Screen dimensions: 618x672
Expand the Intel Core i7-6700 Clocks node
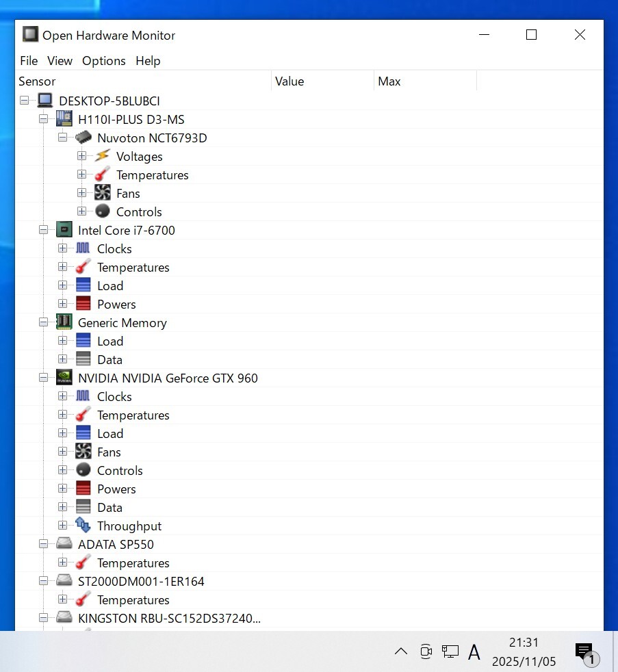click(63, 249)
